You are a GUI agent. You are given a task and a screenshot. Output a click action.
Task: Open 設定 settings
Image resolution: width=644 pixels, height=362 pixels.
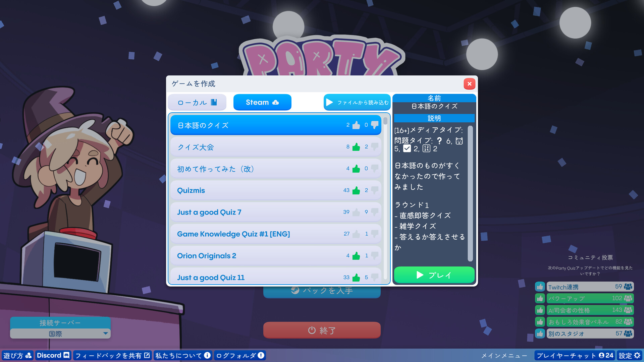coord(630,356)
